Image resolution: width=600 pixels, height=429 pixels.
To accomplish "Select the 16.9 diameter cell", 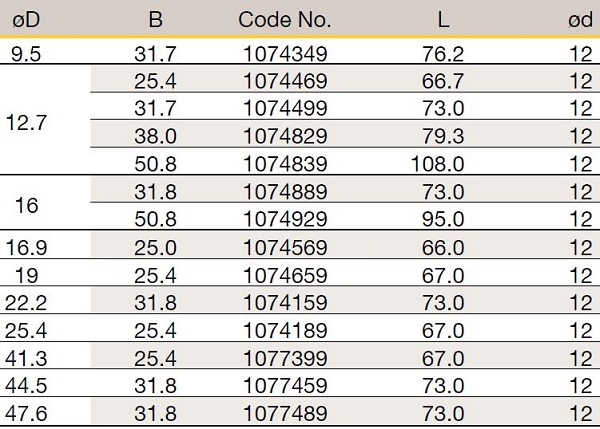I will tap(27, 246).
